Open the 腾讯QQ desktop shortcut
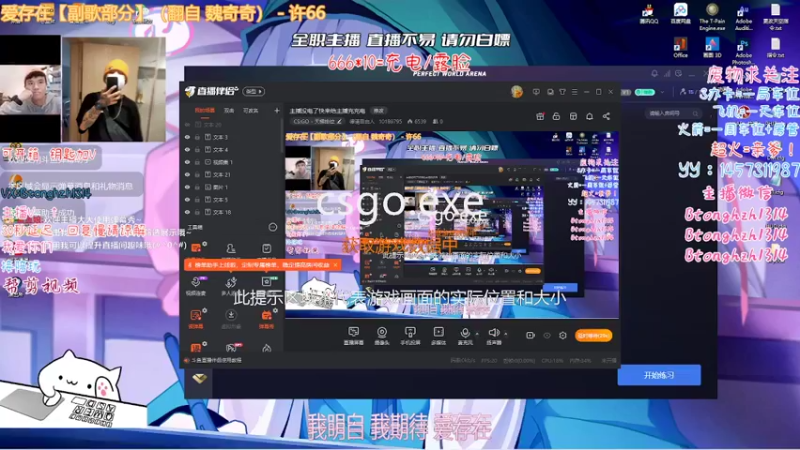The image size is (800, 450). pos(648,14)
